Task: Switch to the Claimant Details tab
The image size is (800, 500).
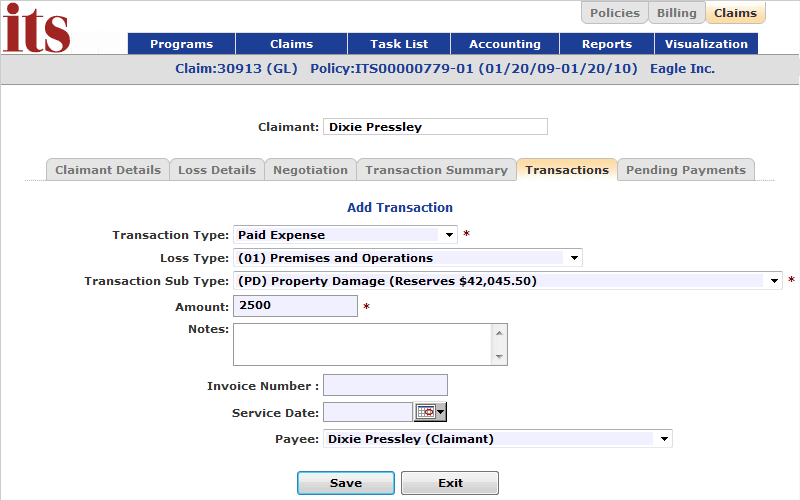Action: (x=108, y=170)
